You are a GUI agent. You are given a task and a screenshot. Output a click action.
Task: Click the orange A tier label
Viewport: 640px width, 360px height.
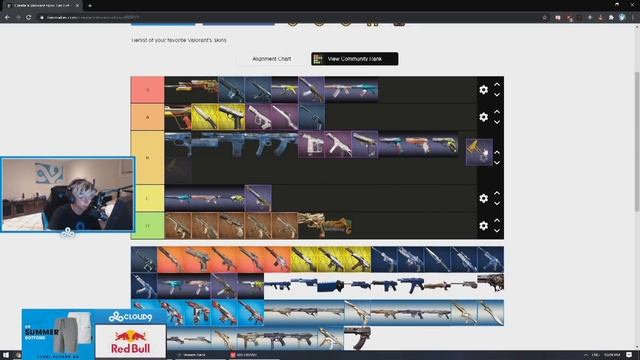pos(147,117)
